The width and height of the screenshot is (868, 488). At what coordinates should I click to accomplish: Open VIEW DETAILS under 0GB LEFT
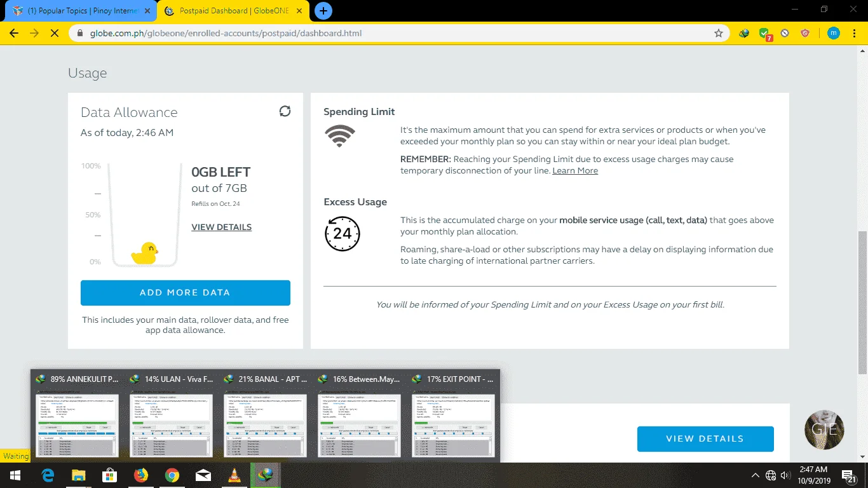(x=221, y=227)
